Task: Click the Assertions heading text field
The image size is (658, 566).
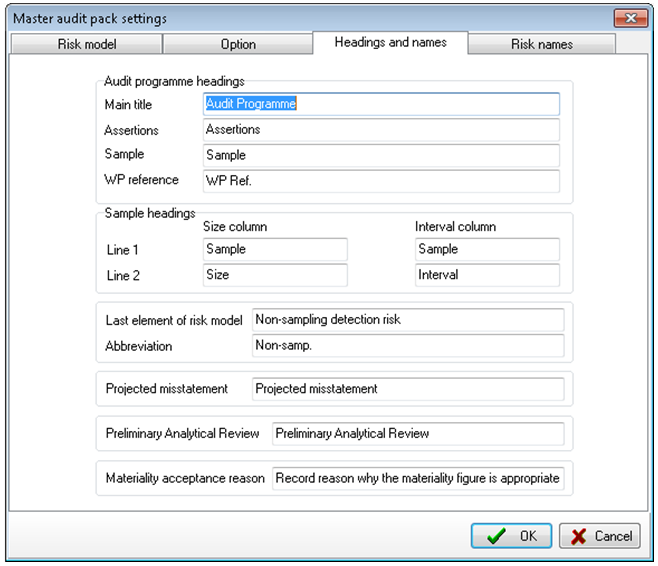Action: (x=381, y=130)
